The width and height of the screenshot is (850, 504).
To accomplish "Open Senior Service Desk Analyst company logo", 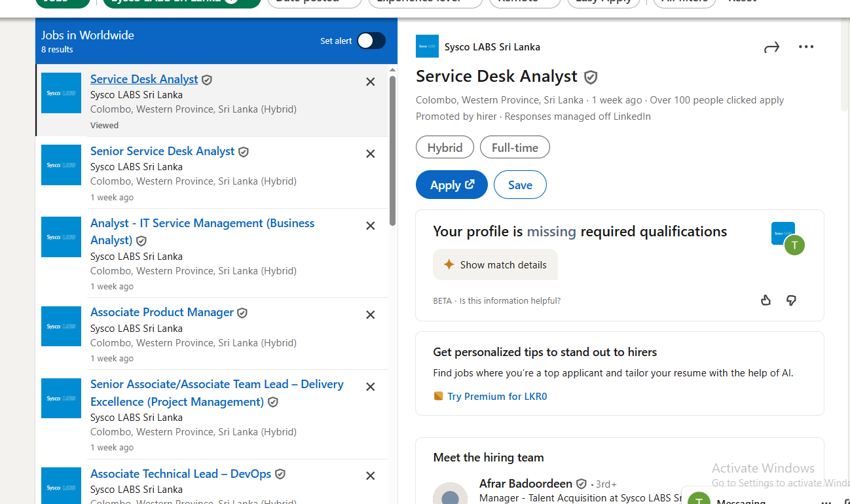I will tap(62, 165).
